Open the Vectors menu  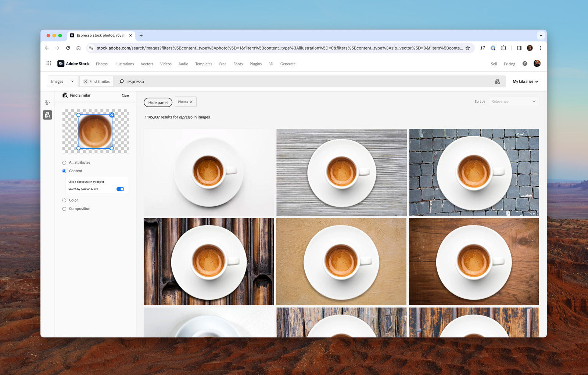147,64
